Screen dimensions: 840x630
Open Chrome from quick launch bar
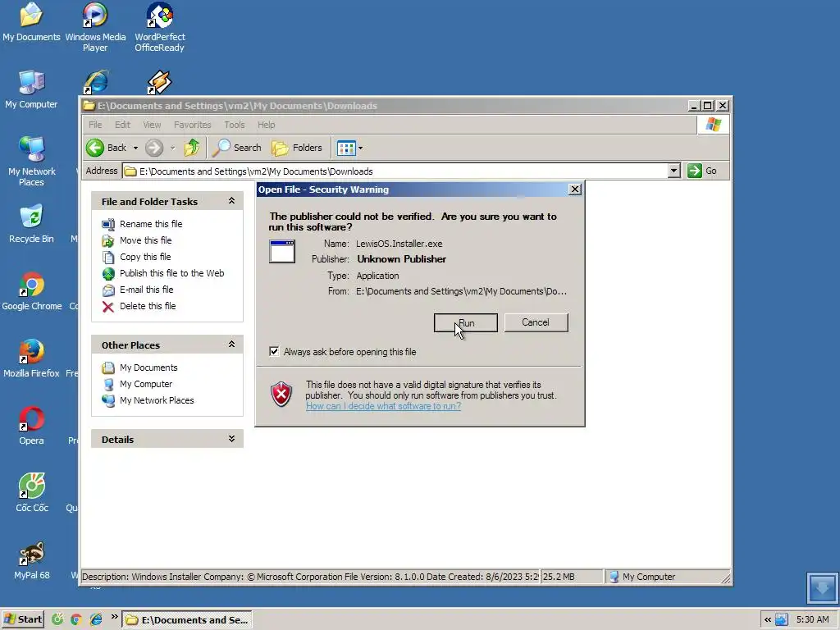click(x=76, y=620)
